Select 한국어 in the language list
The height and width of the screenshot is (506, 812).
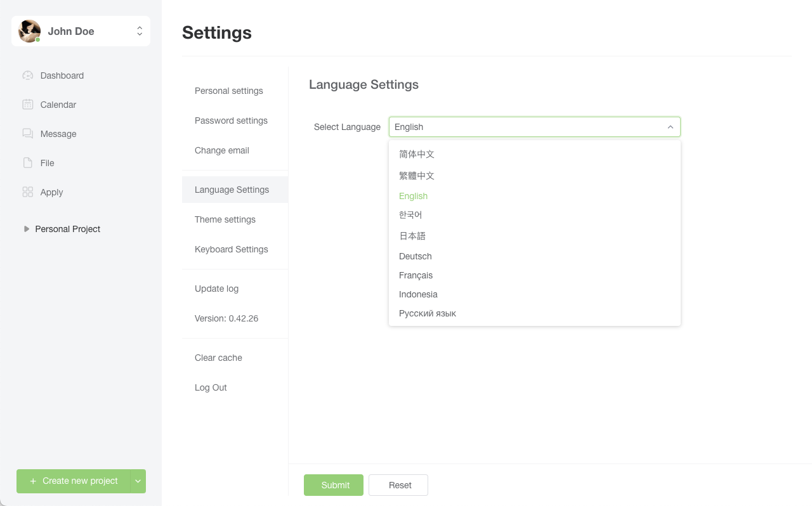coord(535,215)
